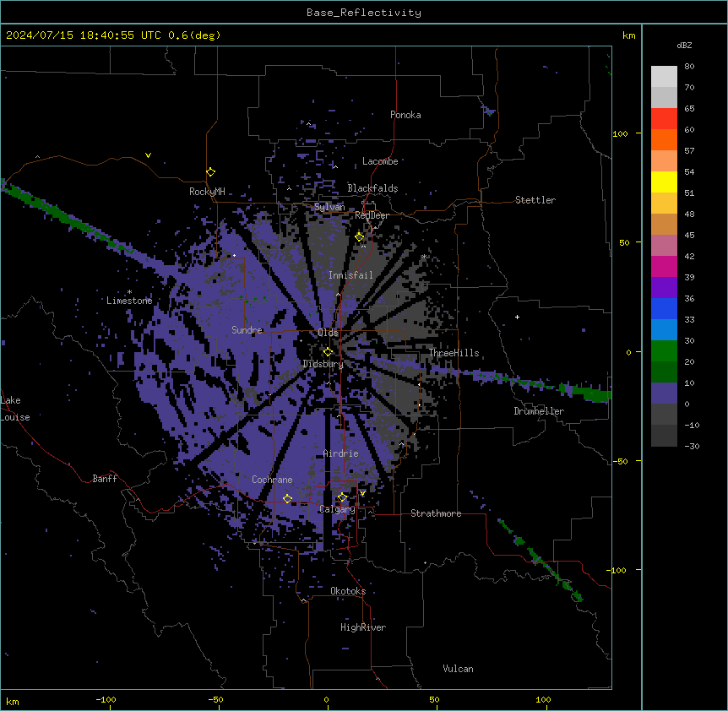Click the Sundre city label
Image resolution: width=728 pixels, height=711 pixels.
[x=247, y=330]
